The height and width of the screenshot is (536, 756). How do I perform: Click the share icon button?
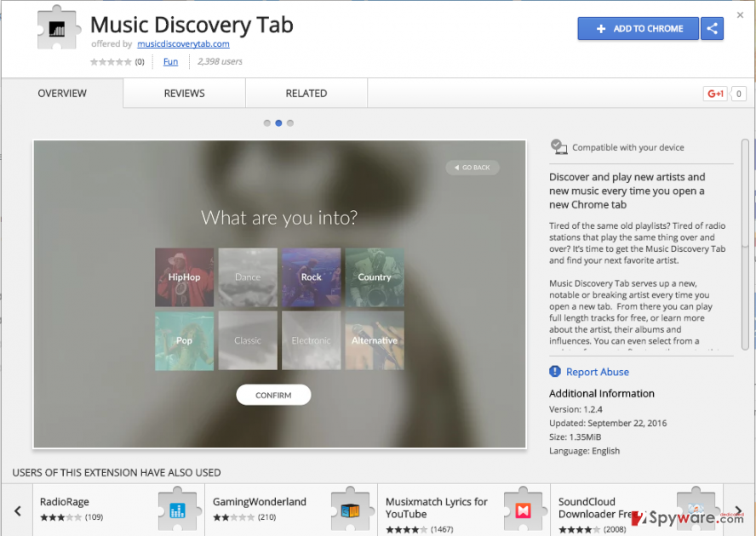point(712,29)
